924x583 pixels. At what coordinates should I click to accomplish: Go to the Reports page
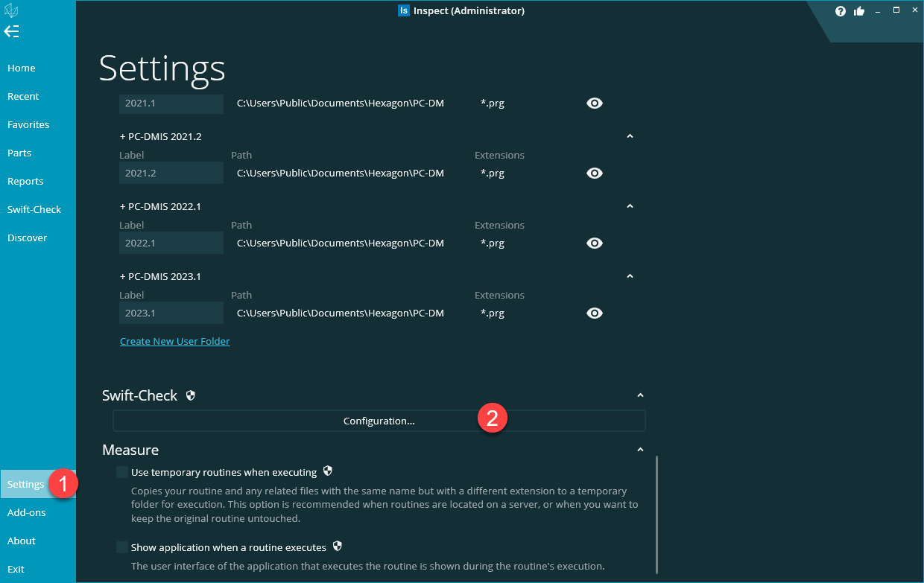[25, 181]
